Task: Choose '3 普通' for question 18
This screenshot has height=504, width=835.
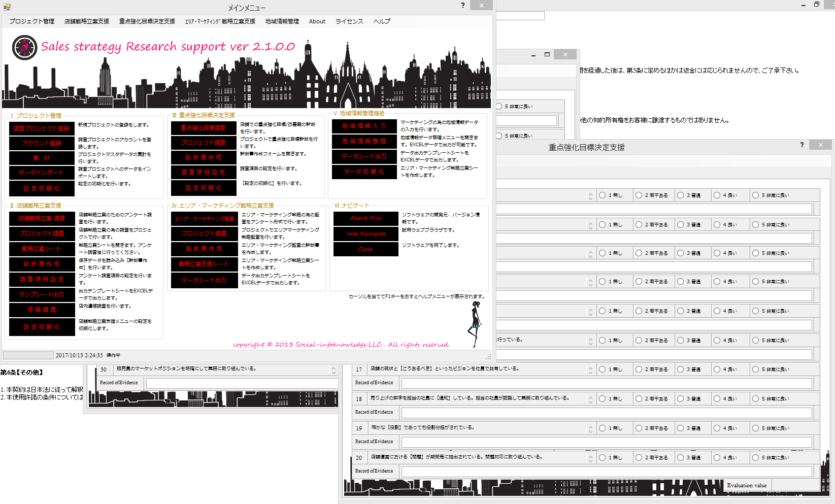Action: click(681, 399)
